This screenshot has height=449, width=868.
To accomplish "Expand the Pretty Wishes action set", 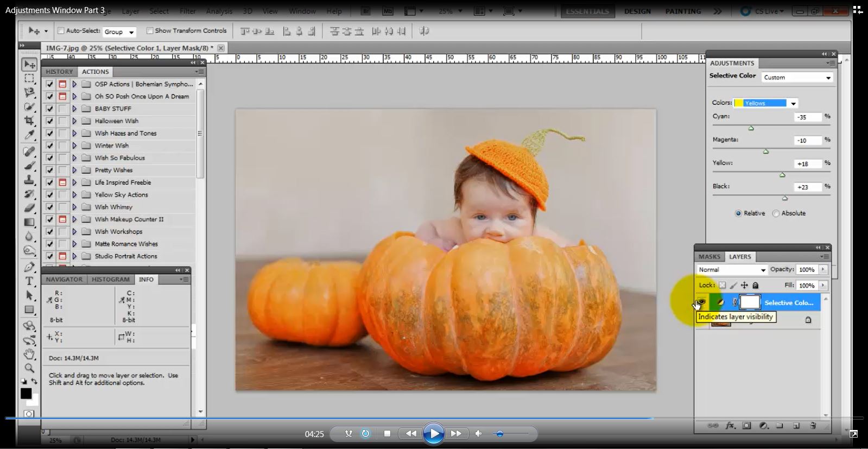I will click(x=74, y=170).
